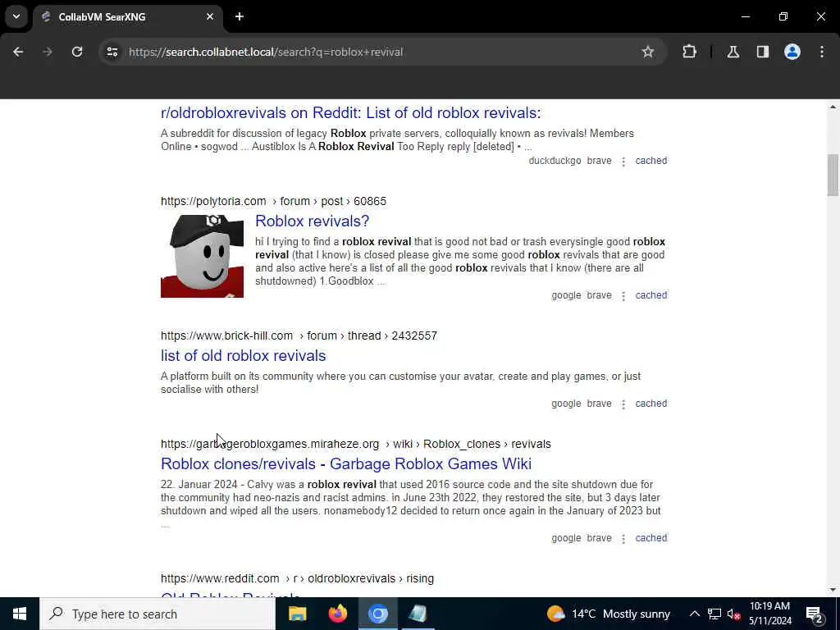Open the tab search dropdown arrow

[x=16, y=16]
